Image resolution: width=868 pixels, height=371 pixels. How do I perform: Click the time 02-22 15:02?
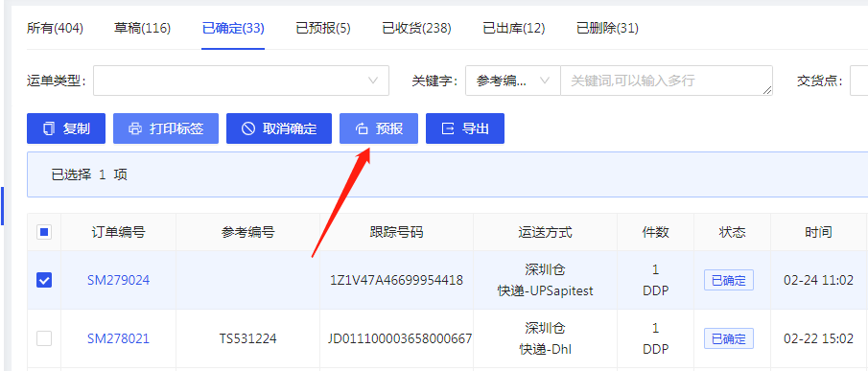[x=819, y=338]
